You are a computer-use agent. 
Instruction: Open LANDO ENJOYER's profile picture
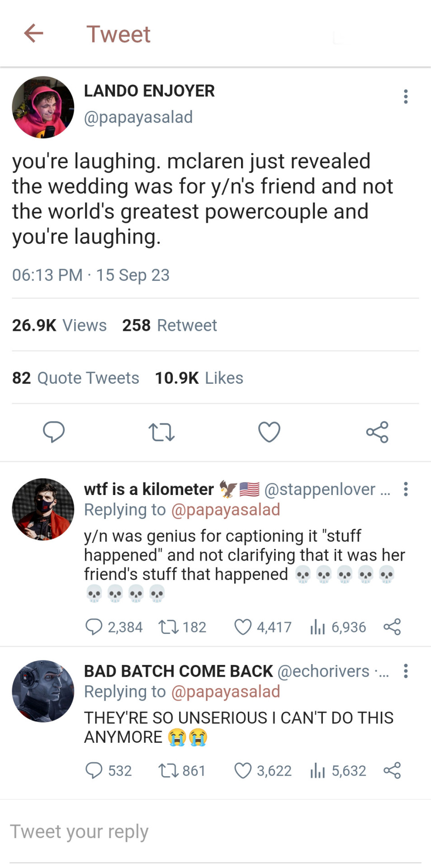coord(43,107)
